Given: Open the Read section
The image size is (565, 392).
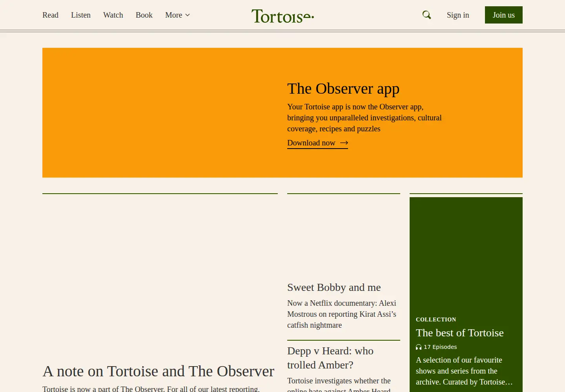Looking at the screenshot, I should tap(50, 15).
